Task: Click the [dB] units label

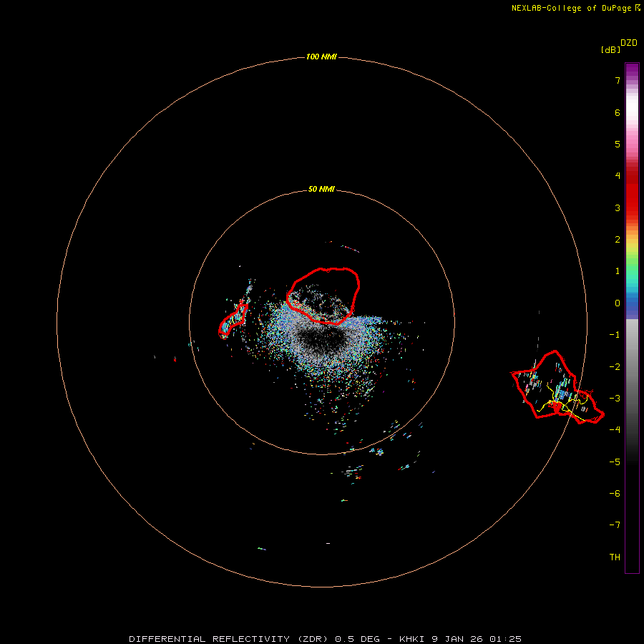Action: pos(610,49)
